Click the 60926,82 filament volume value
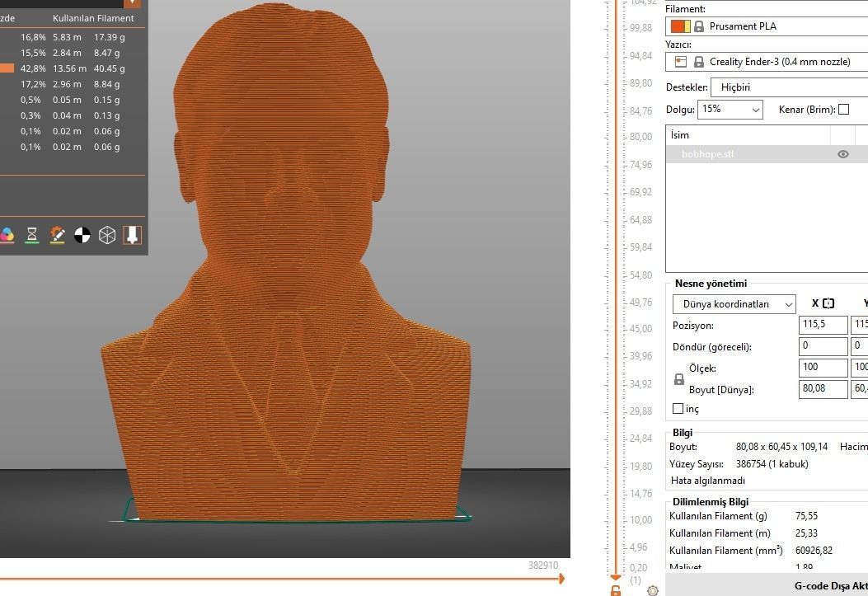868x596 pixels. pos(814,550)
